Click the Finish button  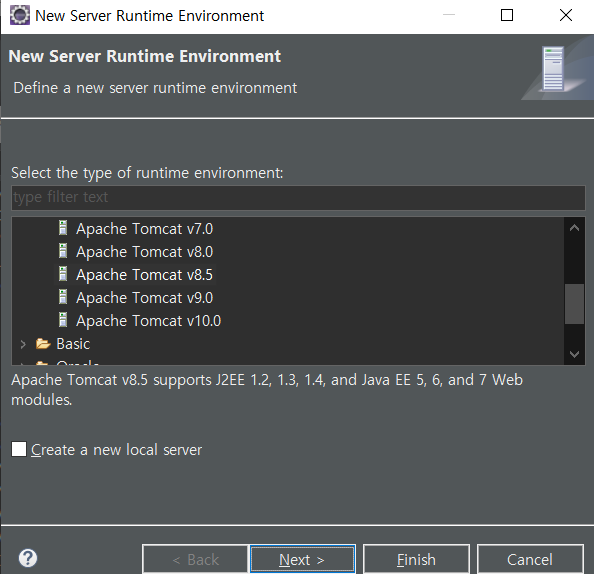click(416, 559)
